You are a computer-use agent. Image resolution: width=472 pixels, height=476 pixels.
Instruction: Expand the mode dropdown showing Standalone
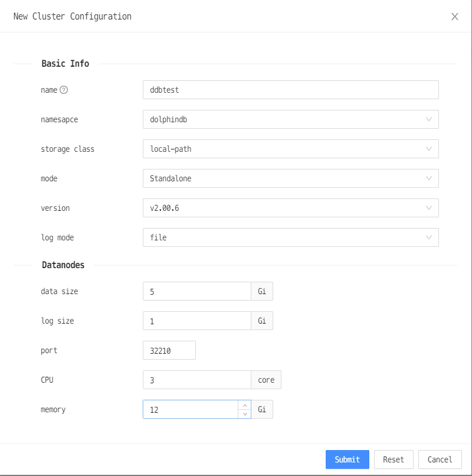tap(291, 178)
